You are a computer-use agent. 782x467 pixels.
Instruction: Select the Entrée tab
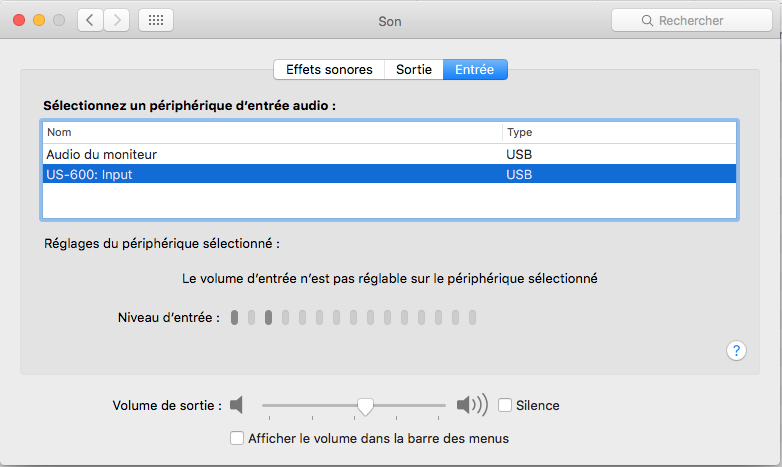475,69
